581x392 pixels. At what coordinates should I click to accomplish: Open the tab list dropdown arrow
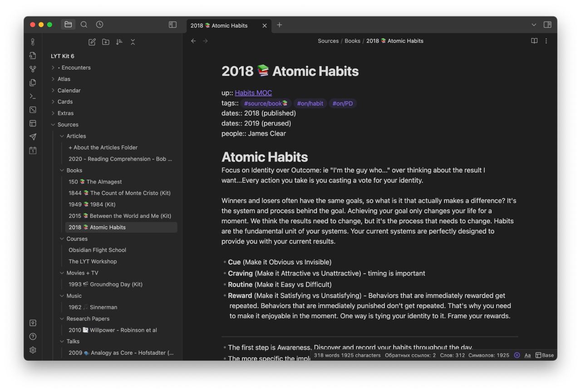point(534,25)
